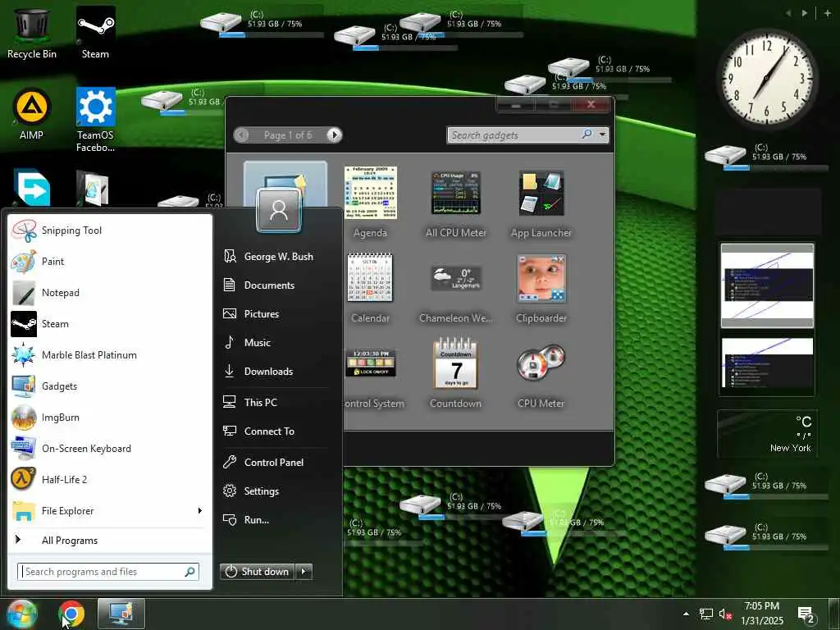Screen dimensions: 840x630
Task: Open the search gadgets dropdown arrow
Action: [603, 135]
